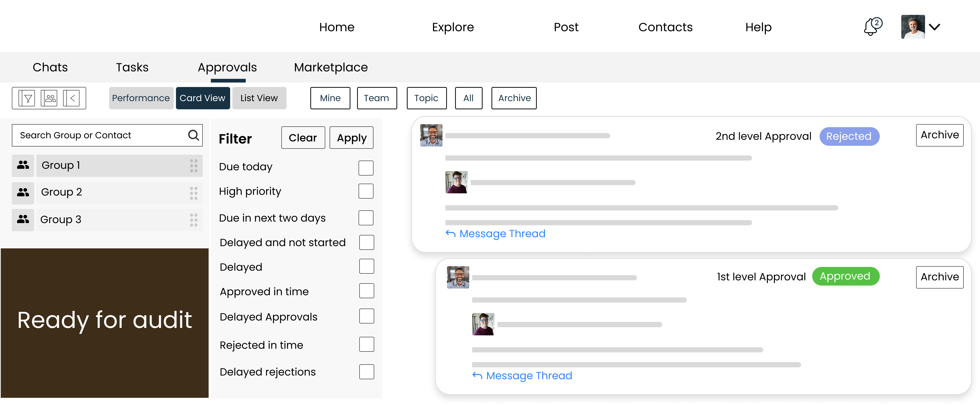Screen dimensions: 980x406
Task: Switch to List View
Action: coord(259,98)
